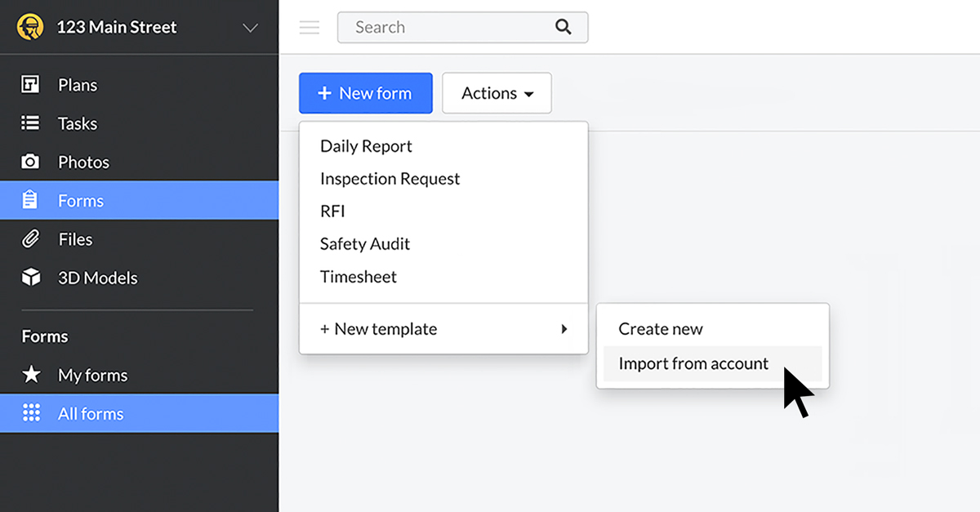980x512 pixels.
Task: Click the 3D Models cube icon
Action: 31,277
